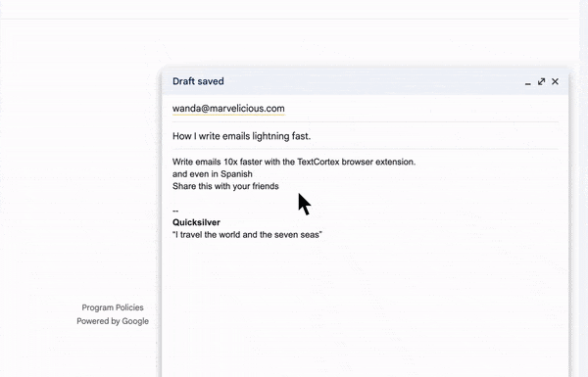The image size is (588, 377).
Task: Click the bold 'Quicksilver' signature name
Action: (196, 222)
